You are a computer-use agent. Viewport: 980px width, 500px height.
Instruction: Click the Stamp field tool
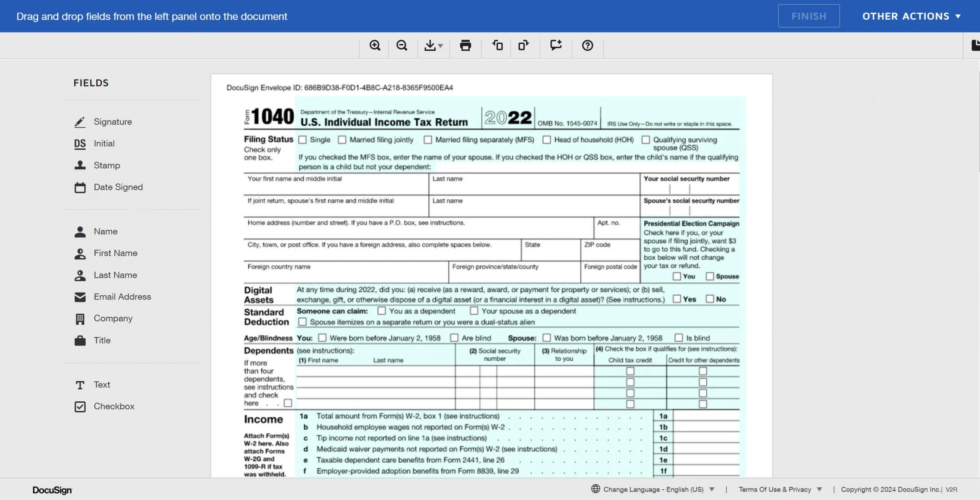[106, 165]
